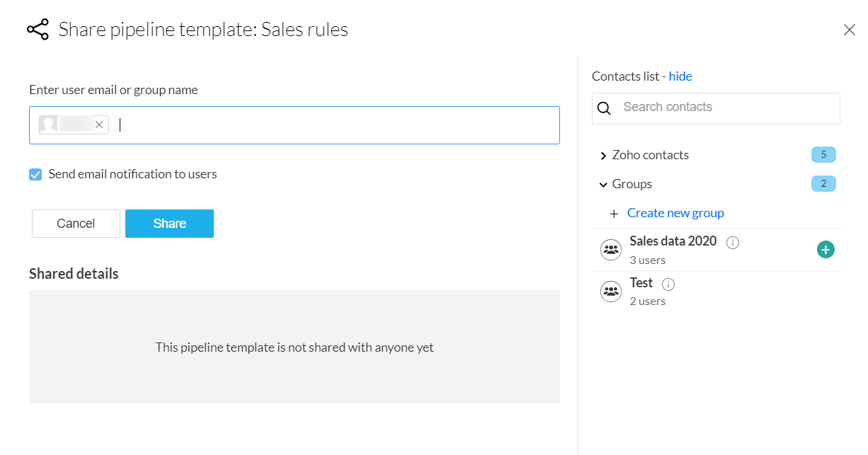Viewport: 868px width, 455px height.
Task: Open the info icon next to Sales data 2020
Action: [733, 243]
